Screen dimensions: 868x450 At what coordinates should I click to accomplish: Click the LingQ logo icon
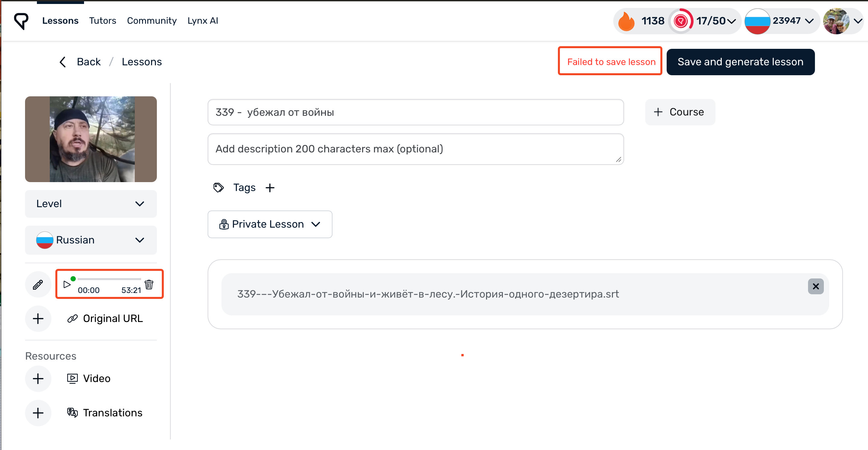pyautogui.click(x=21, y=21)
